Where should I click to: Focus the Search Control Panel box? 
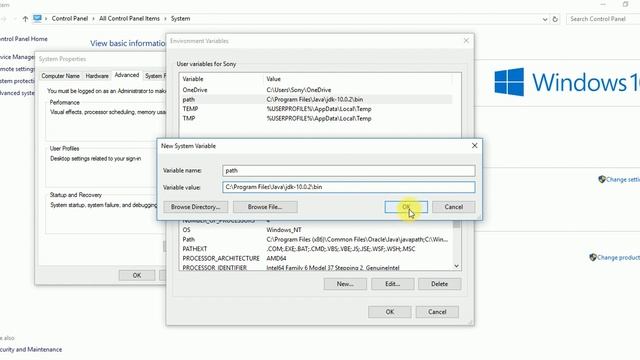tap(603, 19)
